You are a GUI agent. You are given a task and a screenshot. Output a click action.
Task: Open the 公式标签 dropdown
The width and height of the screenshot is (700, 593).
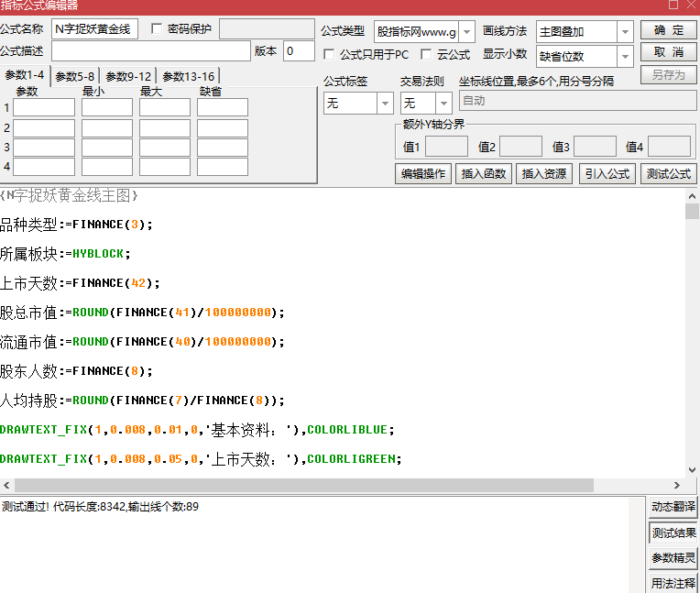[385, 104]
